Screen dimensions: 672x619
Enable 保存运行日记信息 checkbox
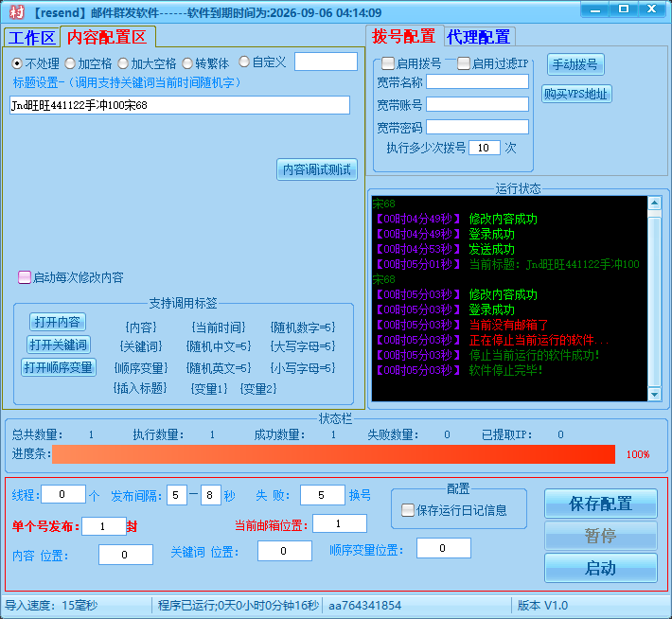pos(409,510)
